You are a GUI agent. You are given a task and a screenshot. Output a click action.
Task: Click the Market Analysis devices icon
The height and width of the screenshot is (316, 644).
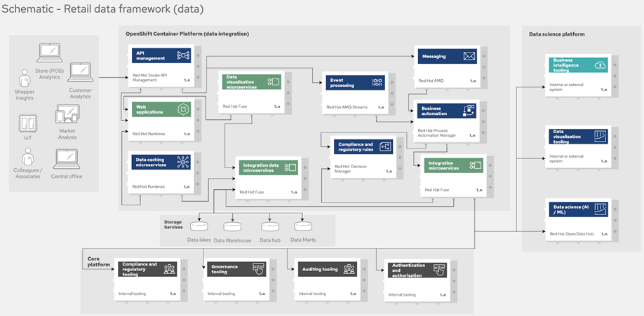67,114
